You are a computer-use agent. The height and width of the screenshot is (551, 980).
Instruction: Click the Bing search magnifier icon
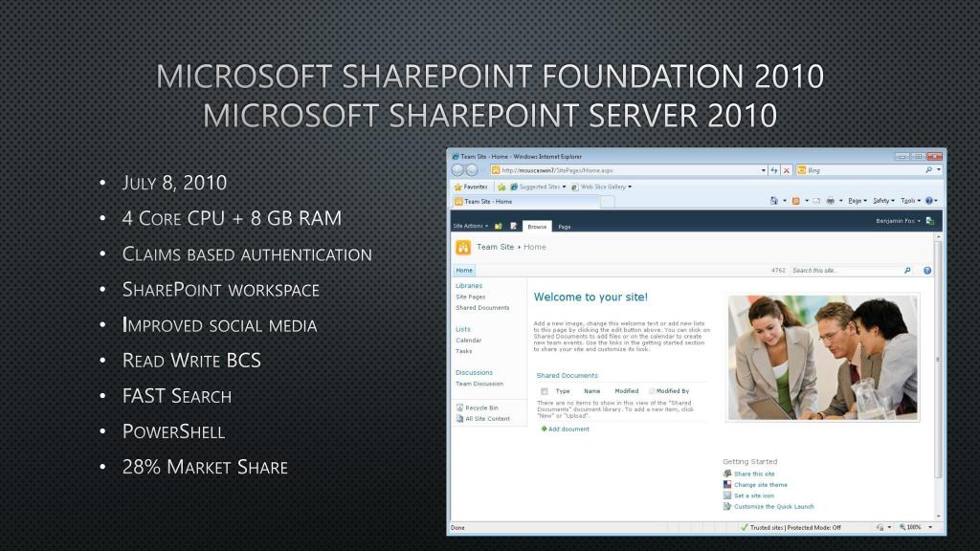pos(928,170)
